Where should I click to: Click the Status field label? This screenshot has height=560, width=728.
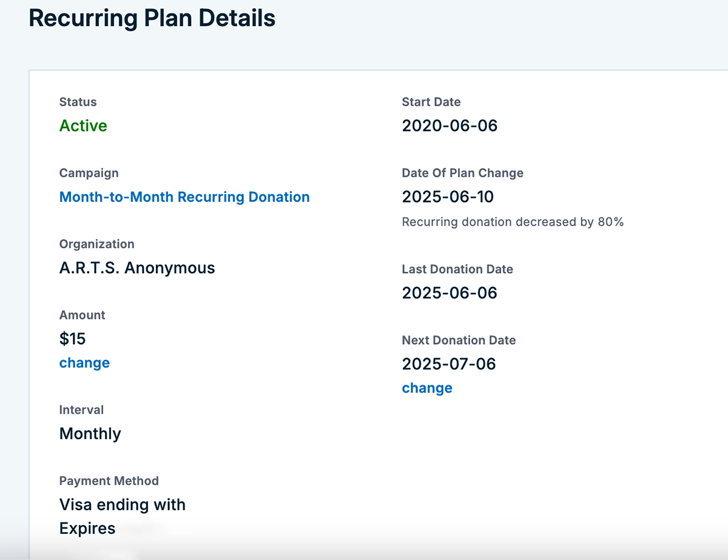pos(78,102)
